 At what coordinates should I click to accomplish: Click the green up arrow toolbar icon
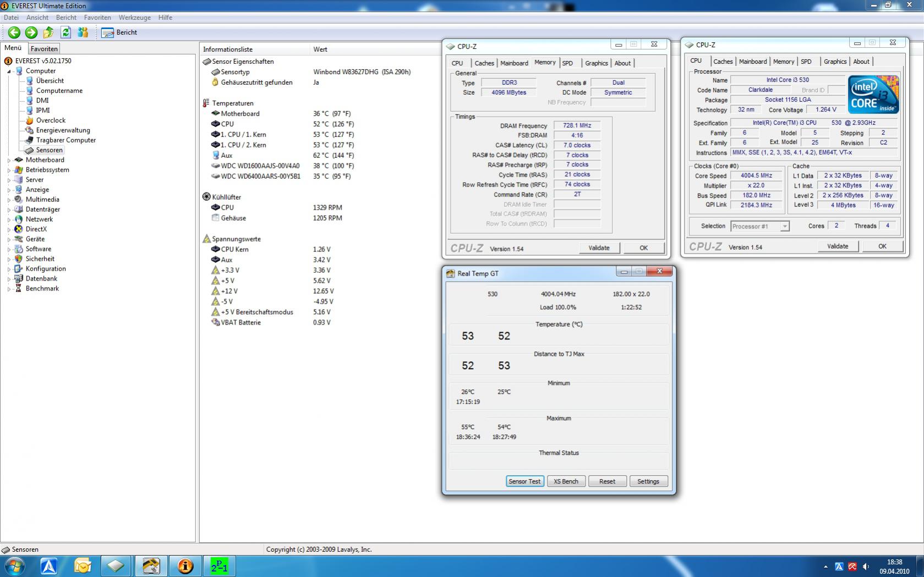point(48,32)
